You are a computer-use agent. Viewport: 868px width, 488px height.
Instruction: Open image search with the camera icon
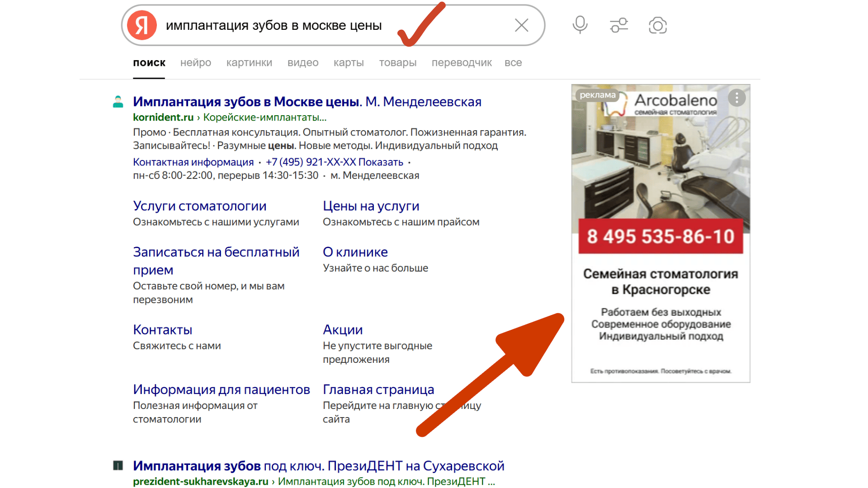(658, 25)
